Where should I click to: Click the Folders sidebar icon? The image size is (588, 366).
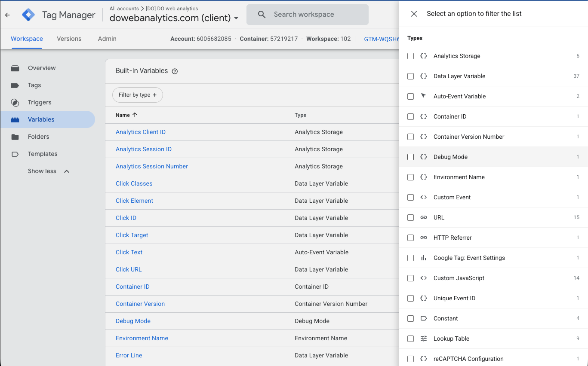pyautogui.click(x=15, y=137)
